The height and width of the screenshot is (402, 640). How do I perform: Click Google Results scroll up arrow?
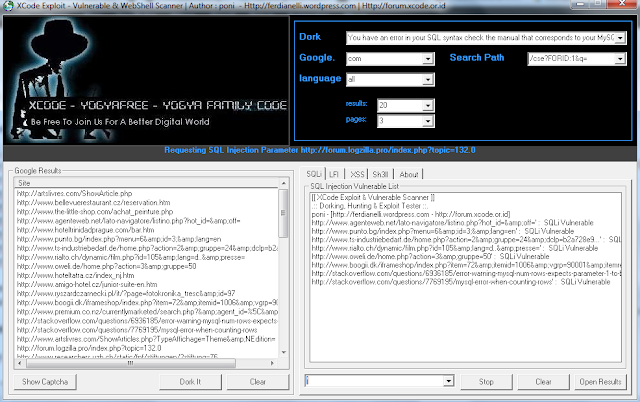[284, 183]
